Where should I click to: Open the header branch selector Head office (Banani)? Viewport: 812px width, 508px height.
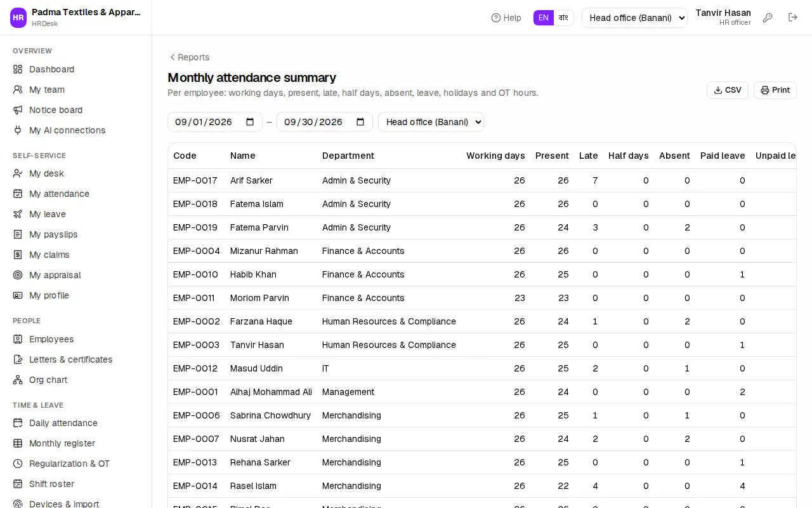coord(634,18)
